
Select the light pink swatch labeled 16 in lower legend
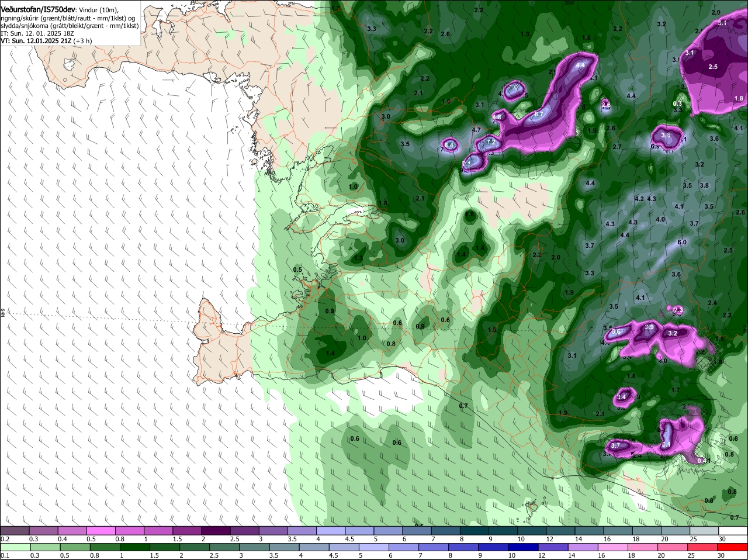[x=614, y=547]
